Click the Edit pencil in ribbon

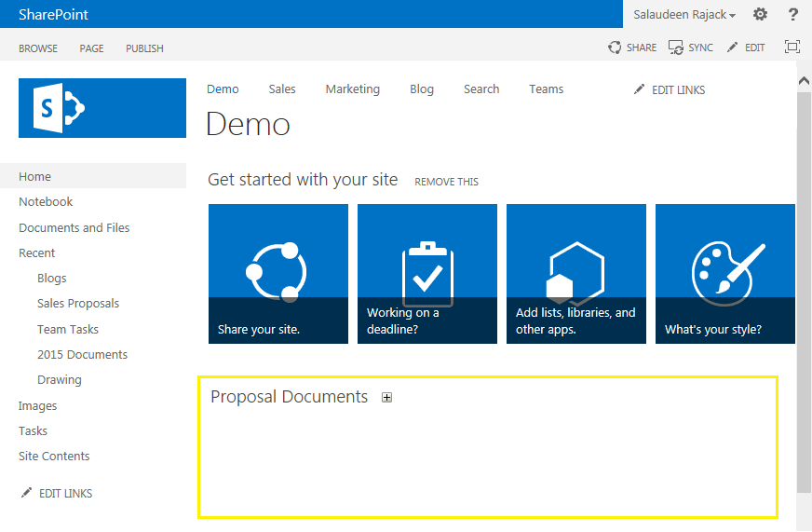732,48
